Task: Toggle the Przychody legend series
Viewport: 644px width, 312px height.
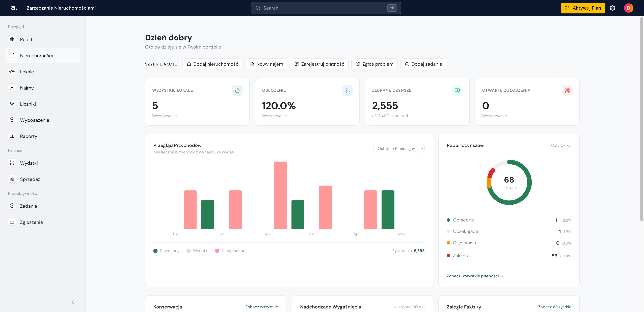Action: (x=167, y=251)
